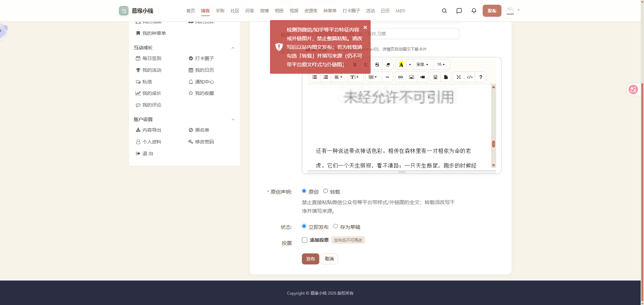Open the messages chat bubble icon
644x305 pixels.
[459, 11]
